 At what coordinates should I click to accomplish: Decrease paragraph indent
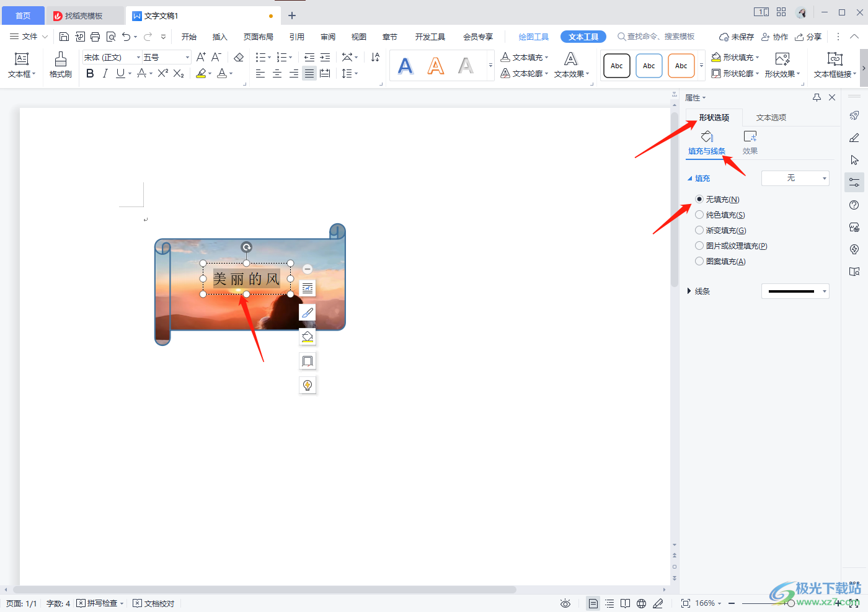pos(309,57)
